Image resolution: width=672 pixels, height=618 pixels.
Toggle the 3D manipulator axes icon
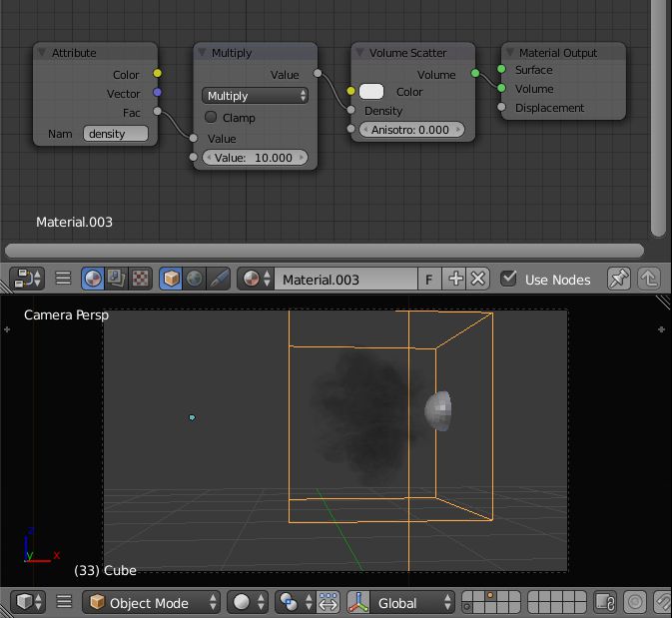tap(358, 602)
